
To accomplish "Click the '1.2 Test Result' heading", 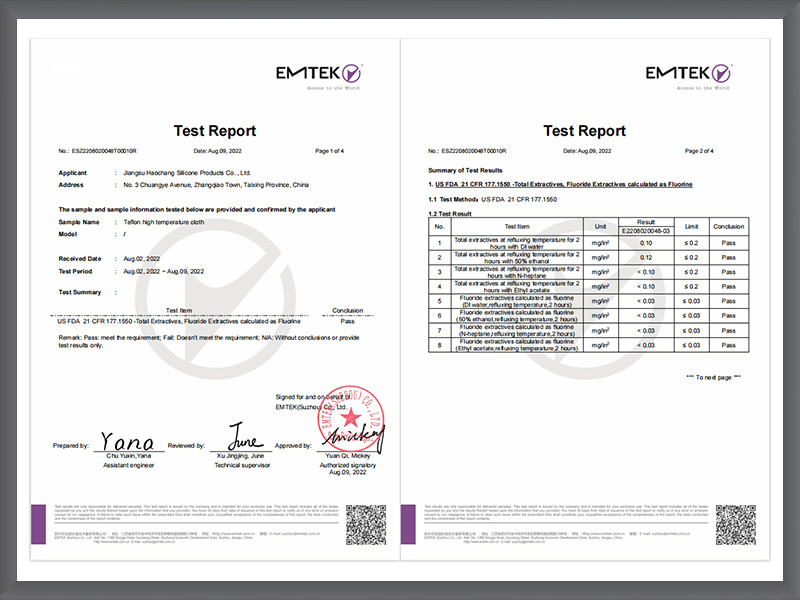I will [x=450, y=214].
